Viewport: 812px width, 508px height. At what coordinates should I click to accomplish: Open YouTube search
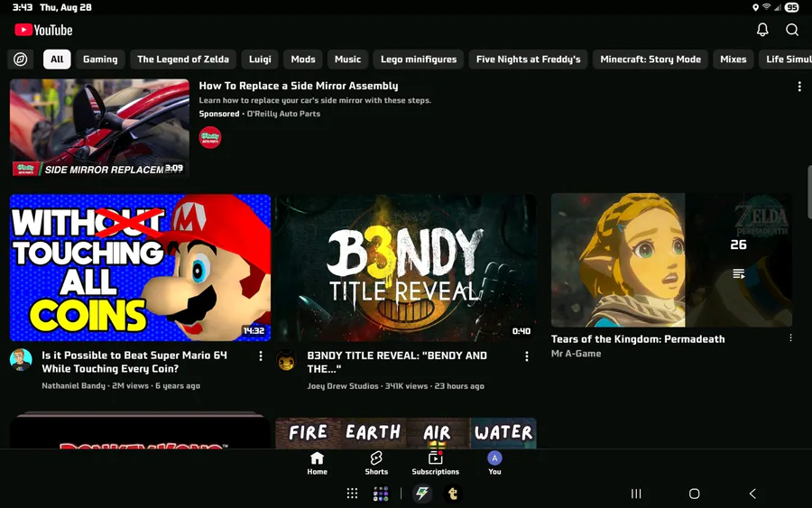pos(792,30)
